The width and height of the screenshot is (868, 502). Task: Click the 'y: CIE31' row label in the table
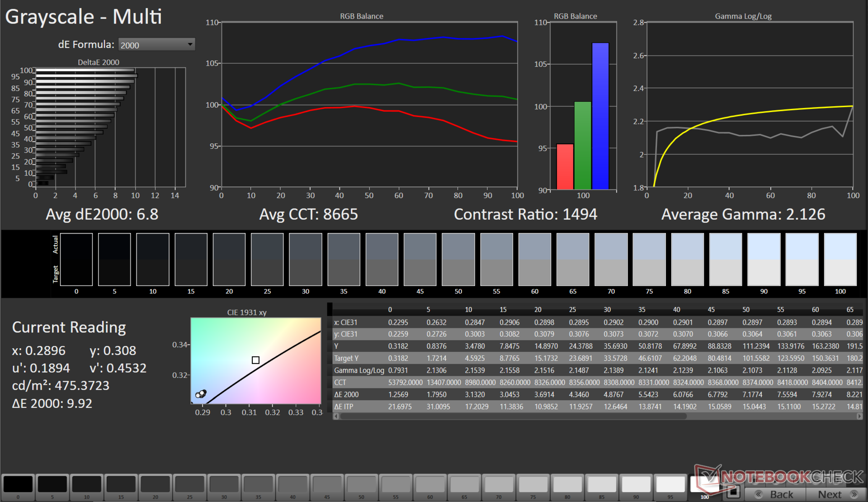[x=346, y=334]
